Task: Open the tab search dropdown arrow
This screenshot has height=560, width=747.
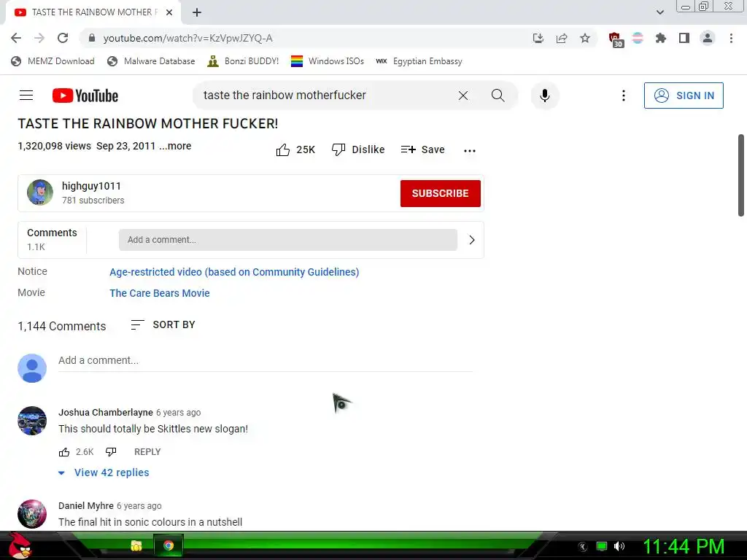Action: [659, 12]
